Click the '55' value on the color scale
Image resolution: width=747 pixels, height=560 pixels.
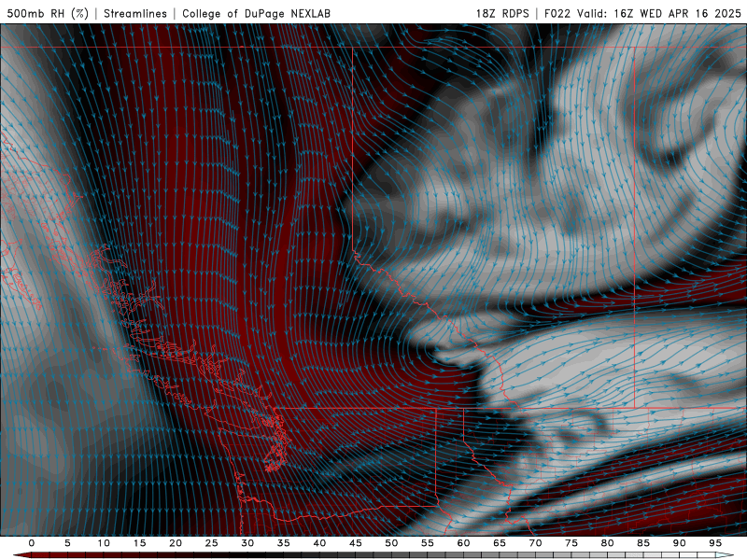pos(428,543)
